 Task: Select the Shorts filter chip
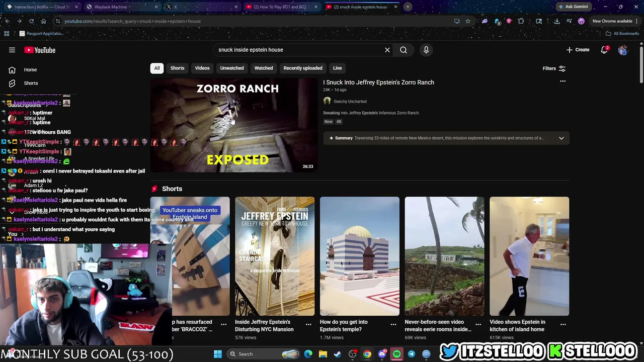177,68
